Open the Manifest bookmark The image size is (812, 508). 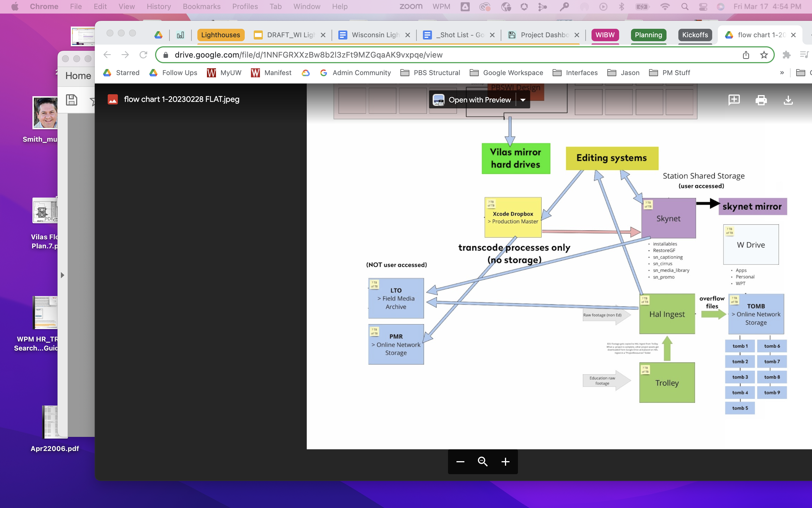click(x=271, y=73)
